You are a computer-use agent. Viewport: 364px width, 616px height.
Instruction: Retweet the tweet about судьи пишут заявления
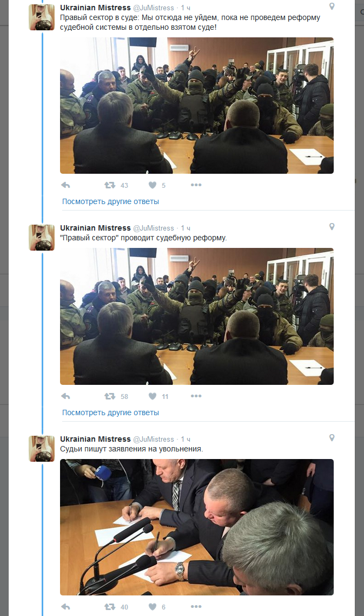(110, 607)
